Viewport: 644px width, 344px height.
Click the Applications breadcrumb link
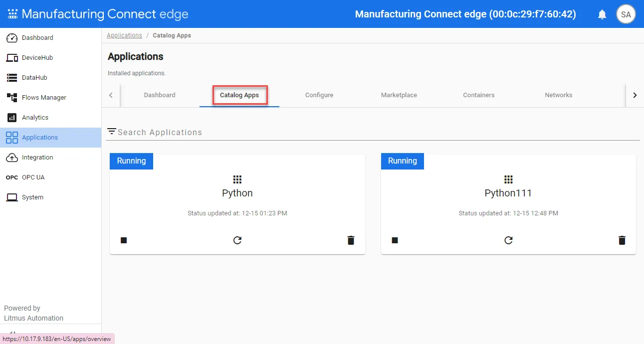click(x=124, y=35)
